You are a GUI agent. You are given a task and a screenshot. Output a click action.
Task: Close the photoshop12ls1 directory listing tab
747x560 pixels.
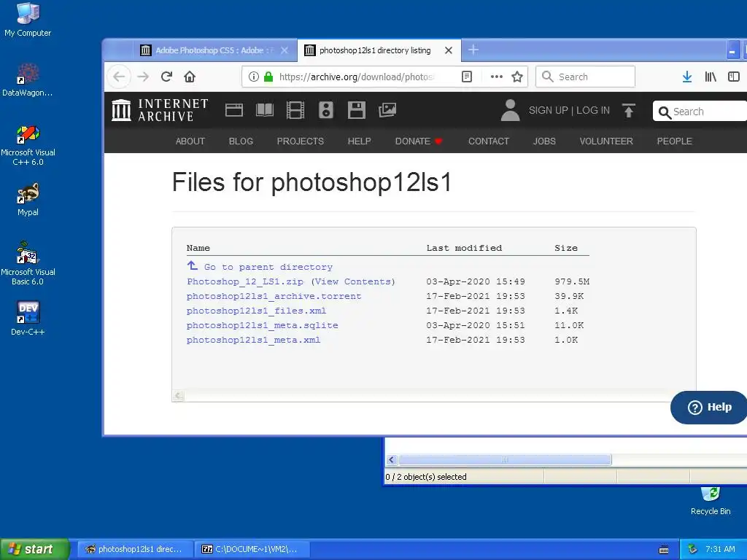click(449, 50)
